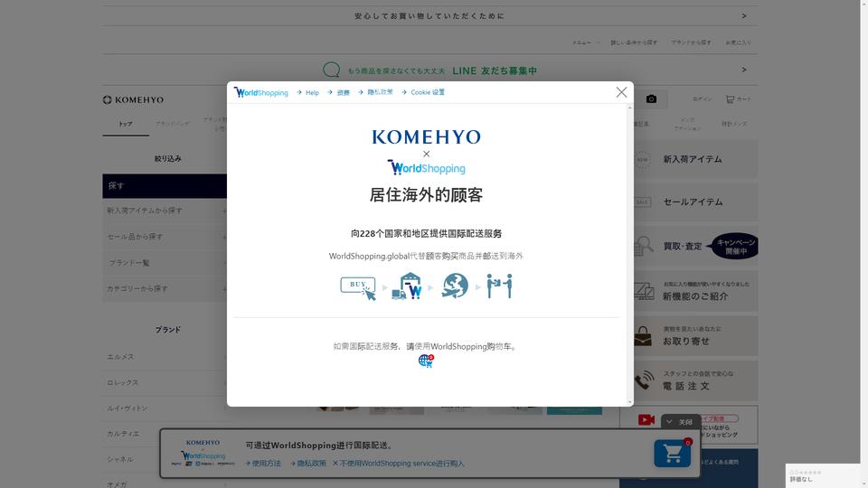The height and width of the screenshot is (488, 868).
Task: Click the camera image search icon
Action: tap(652, 99)
